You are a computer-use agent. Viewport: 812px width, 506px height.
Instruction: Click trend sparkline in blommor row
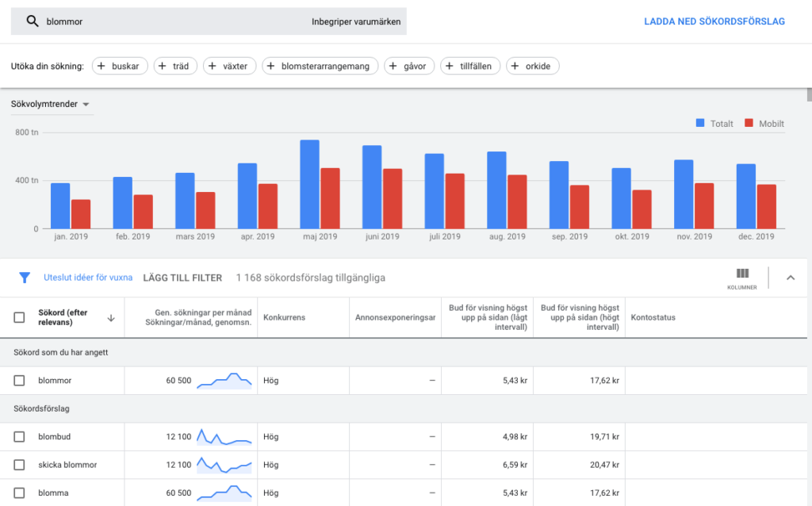coord(224,381)
